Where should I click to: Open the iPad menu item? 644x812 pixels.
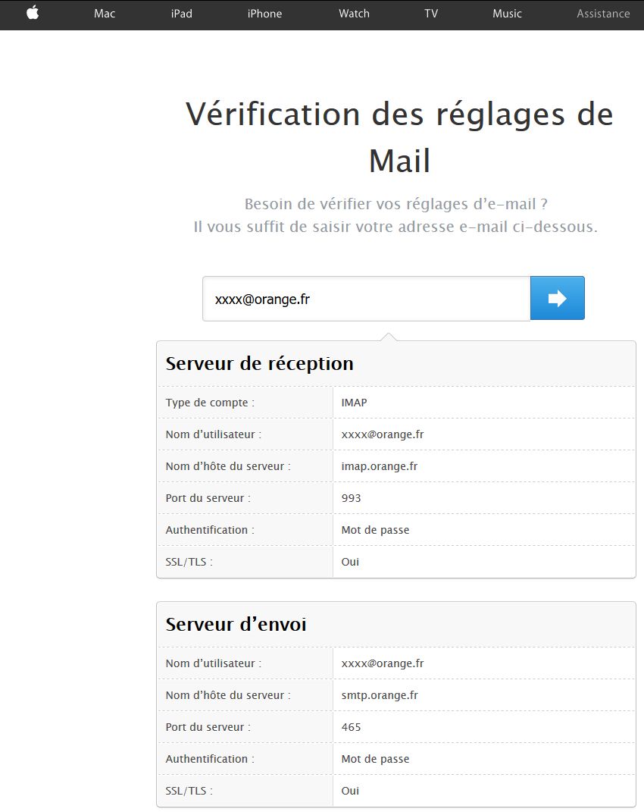[181, 14]
